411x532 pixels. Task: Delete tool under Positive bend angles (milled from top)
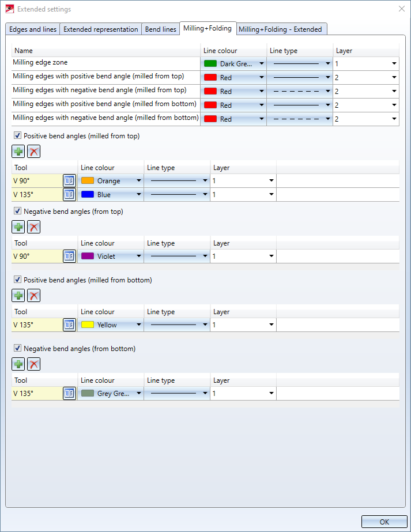33,152
